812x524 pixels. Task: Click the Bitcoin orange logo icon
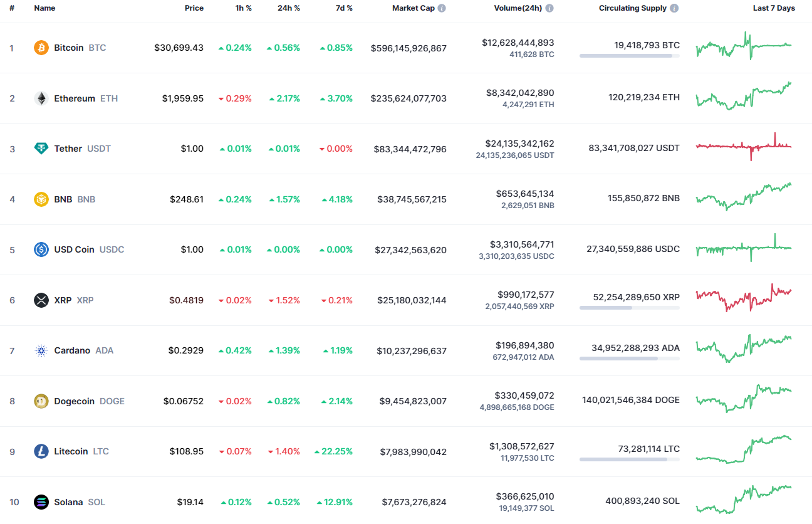point(41,48)
